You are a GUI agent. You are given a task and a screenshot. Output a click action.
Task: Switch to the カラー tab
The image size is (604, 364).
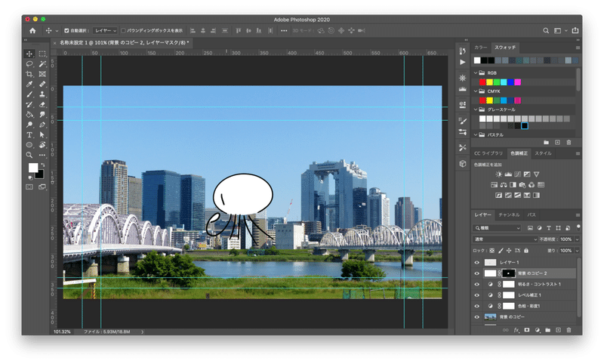tap(480, 48)
